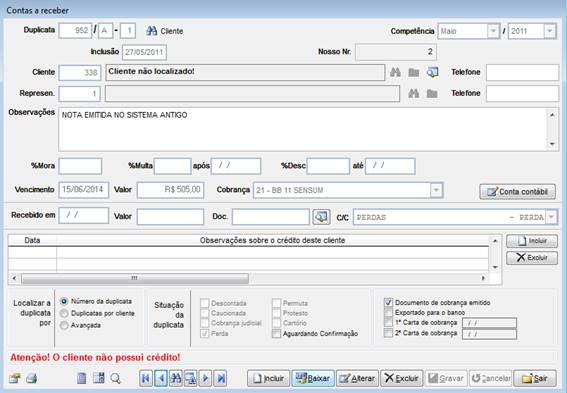Click Incluir button beside credit observations table
567x393 pixels.
click(532, 241)
